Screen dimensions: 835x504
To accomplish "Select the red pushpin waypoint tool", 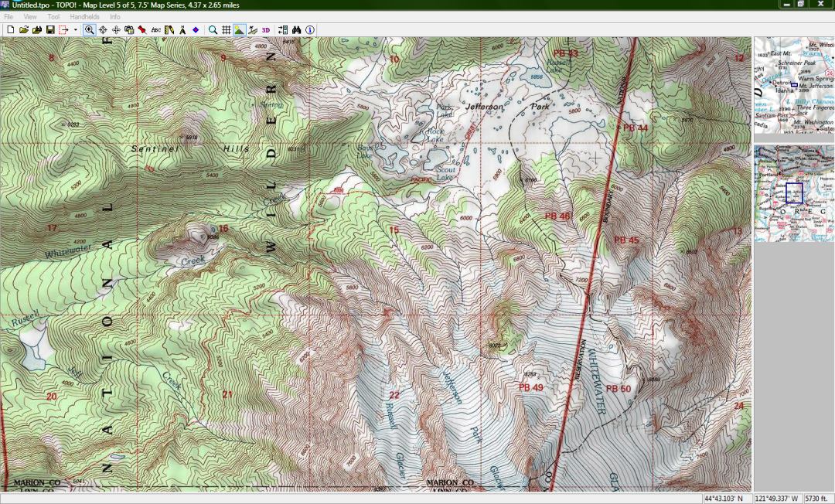I will pyautogui.click(x=142, y=30).
